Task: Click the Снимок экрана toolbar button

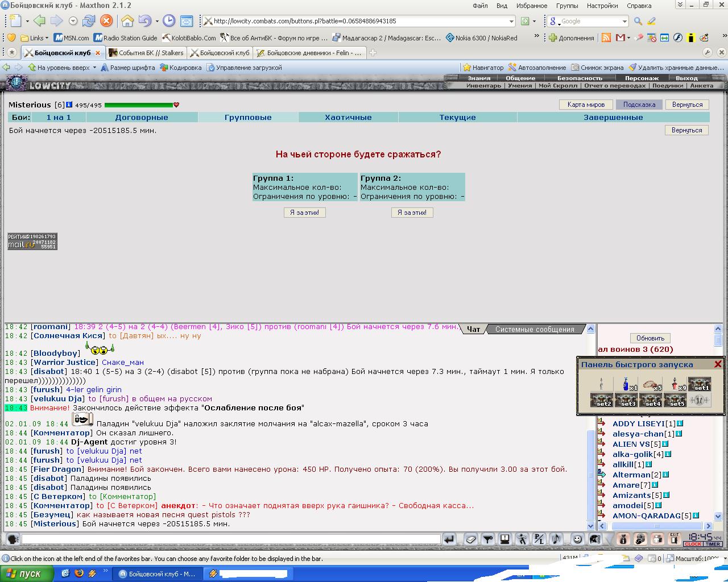Action: pos(597,68)
